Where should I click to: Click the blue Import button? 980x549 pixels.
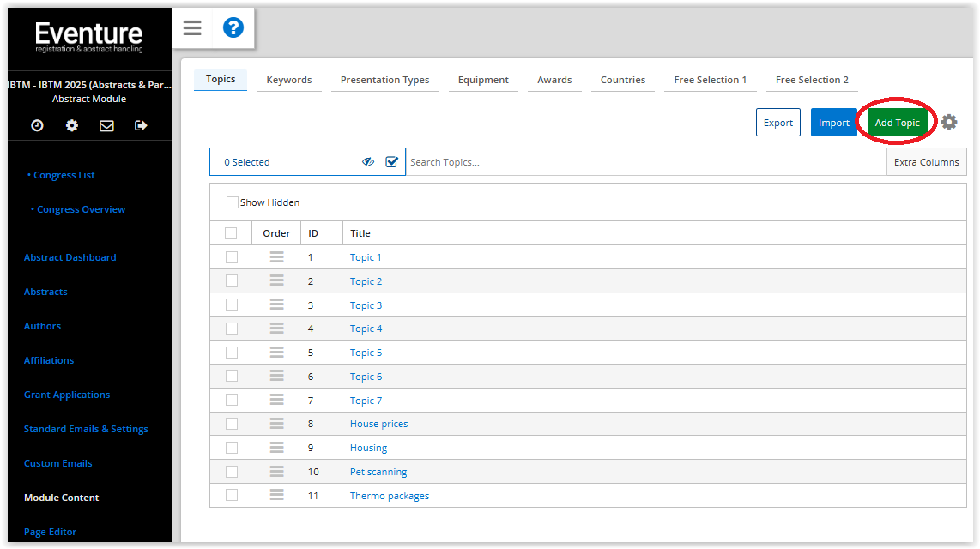click(834, 123)
